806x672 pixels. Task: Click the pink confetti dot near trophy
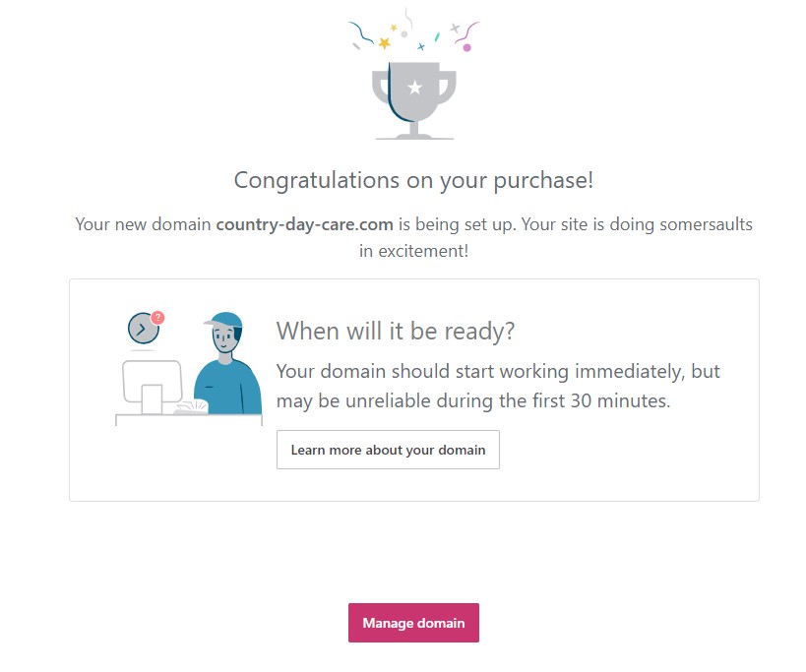pyautogui.click(x=466, y=47)
